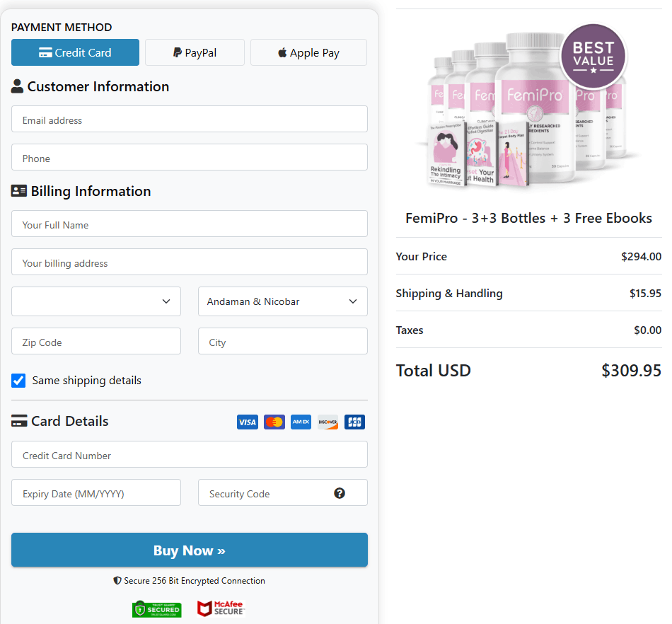Expand the state chevron arrow

(353, 301)
